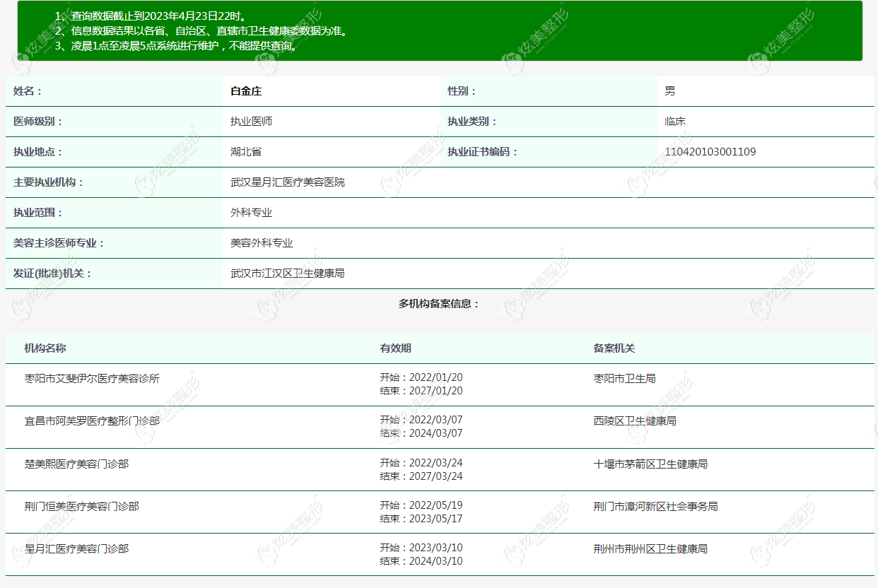
Task: Click the 湖北省 practice location value
Action: [246, 152]
